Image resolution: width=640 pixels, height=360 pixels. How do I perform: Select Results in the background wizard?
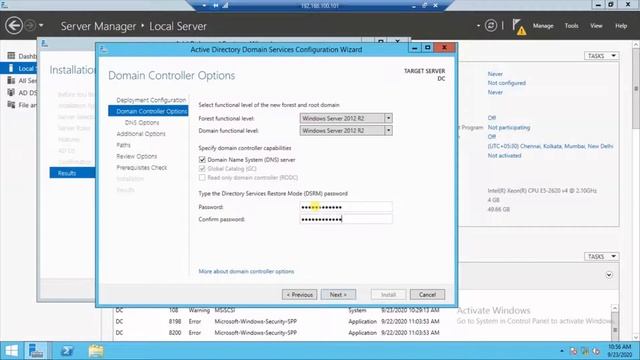coord(72,173)
